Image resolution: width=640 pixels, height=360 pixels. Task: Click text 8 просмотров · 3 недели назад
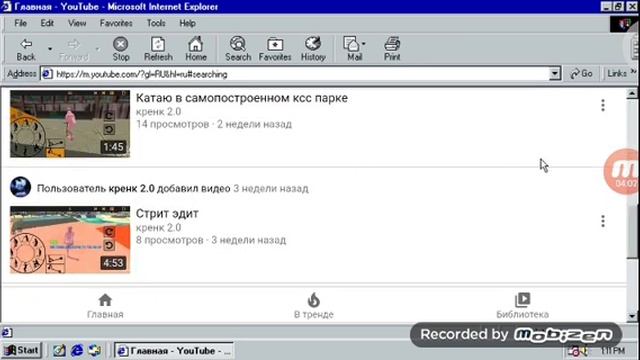pyautogui.click(x=211, y=240)
